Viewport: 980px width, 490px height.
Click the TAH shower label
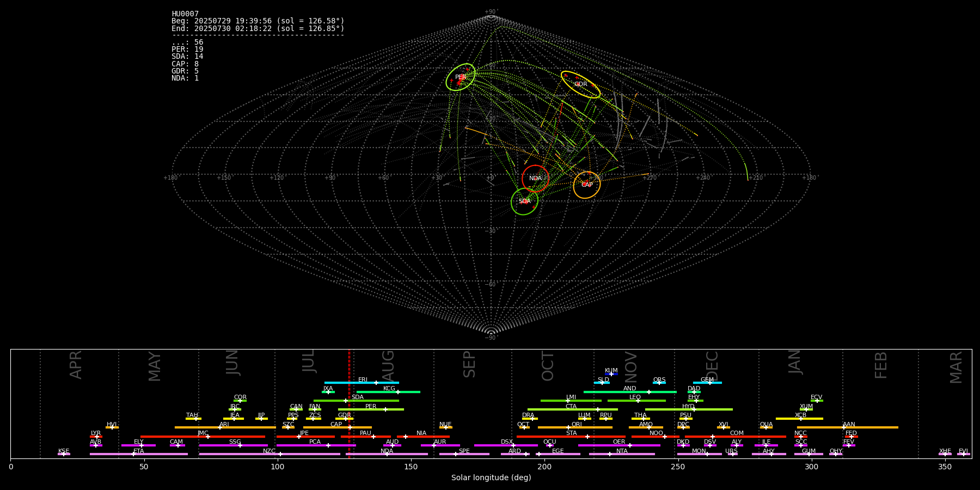[x=192, y=415]
